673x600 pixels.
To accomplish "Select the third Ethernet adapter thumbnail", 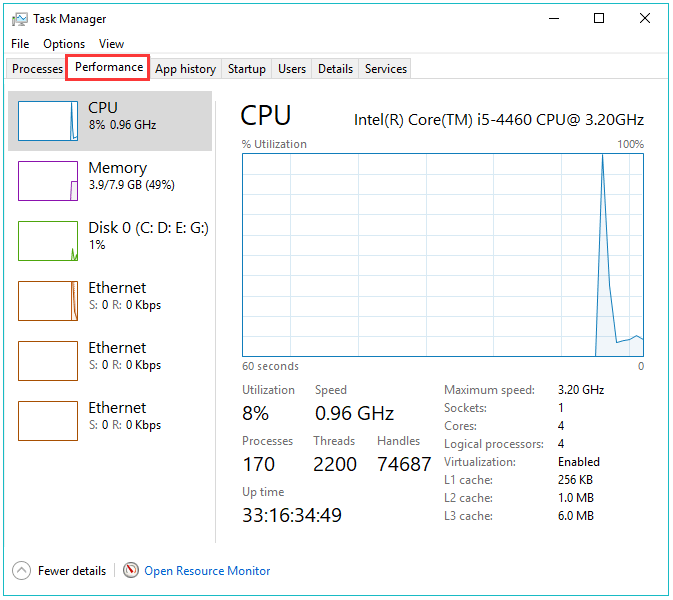I will coord(48,421).
